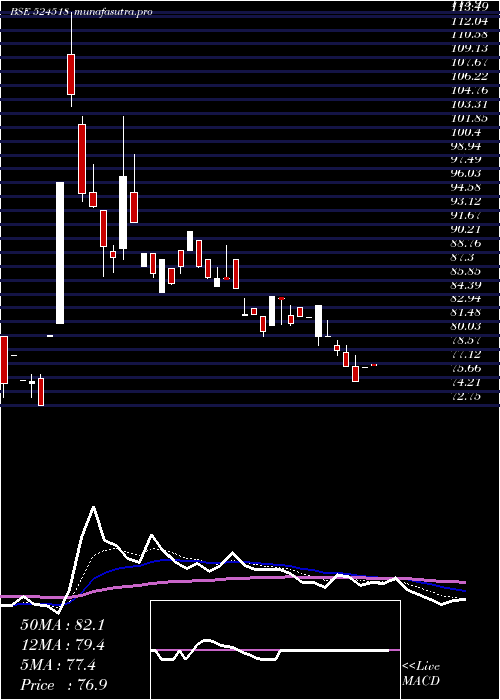
Task: Click the 93.12 price level label
Action: coord(467,202)
